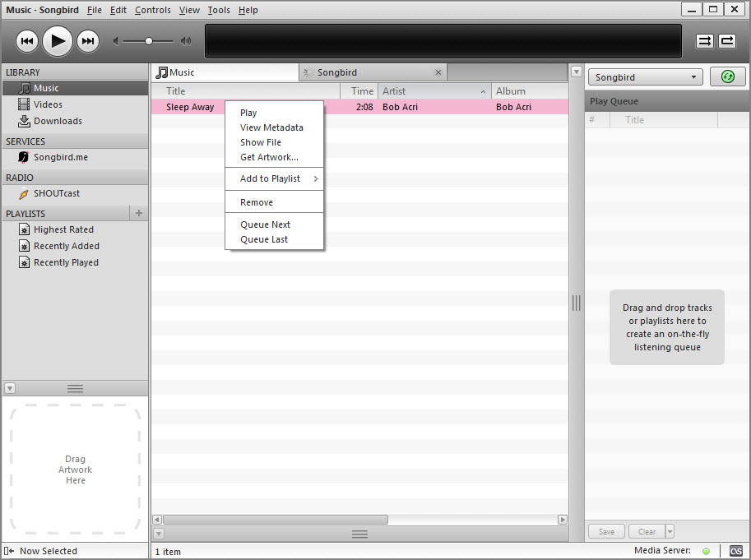This screenshot has height=560, width=751.
Task: Open SHOUTcast radio
Action: [75, 193]
